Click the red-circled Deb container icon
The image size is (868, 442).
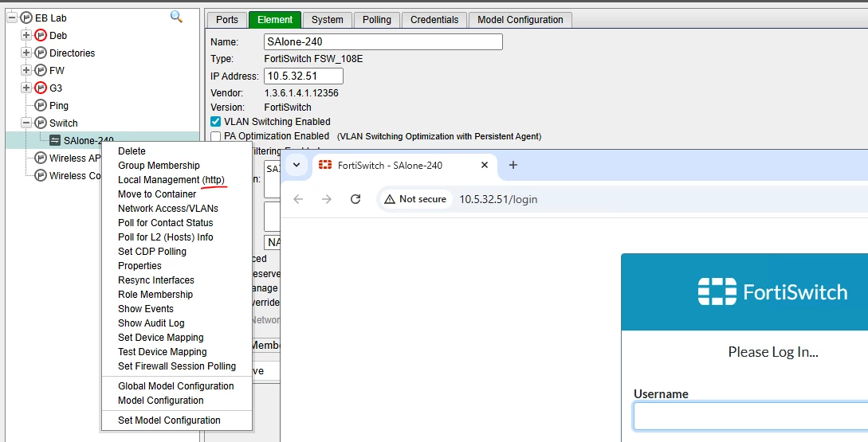pos(41,35)
